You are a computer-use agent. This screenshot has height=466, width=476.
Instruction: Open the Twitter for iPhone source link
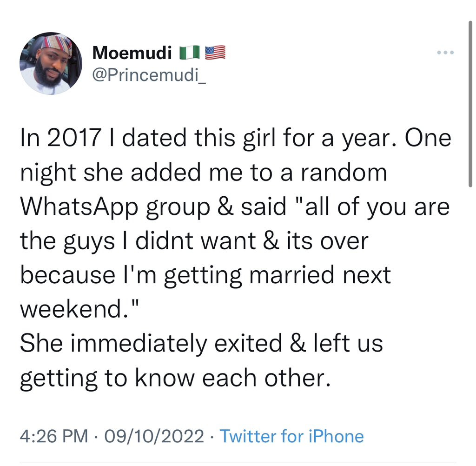pyautogui.click(x=291, y=436)
